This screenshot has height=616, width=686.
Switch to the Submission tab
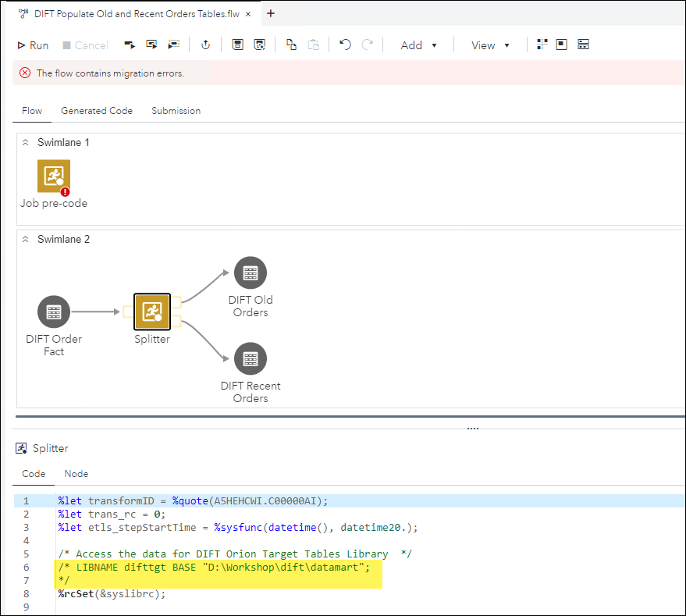click(176, 111)
